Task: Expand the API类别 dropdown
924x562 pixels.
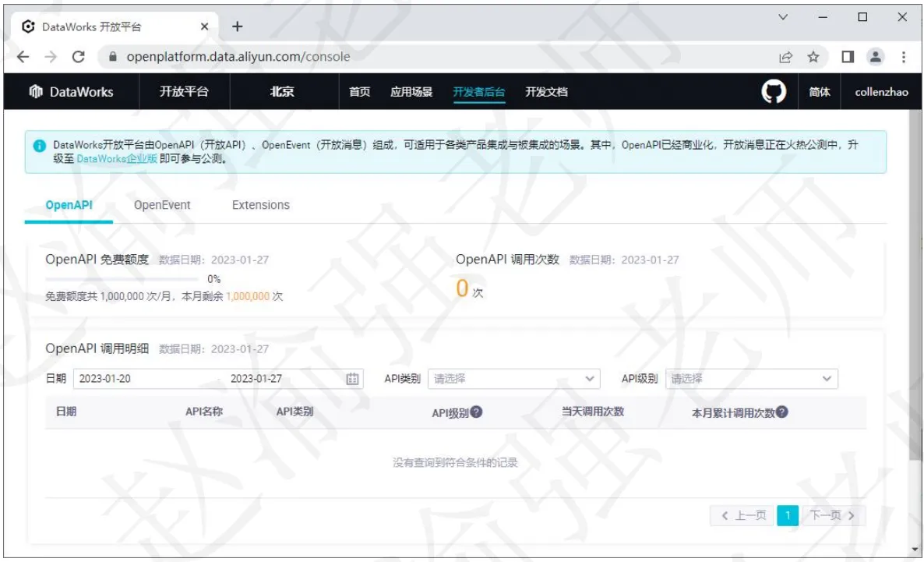Action: 514,379
